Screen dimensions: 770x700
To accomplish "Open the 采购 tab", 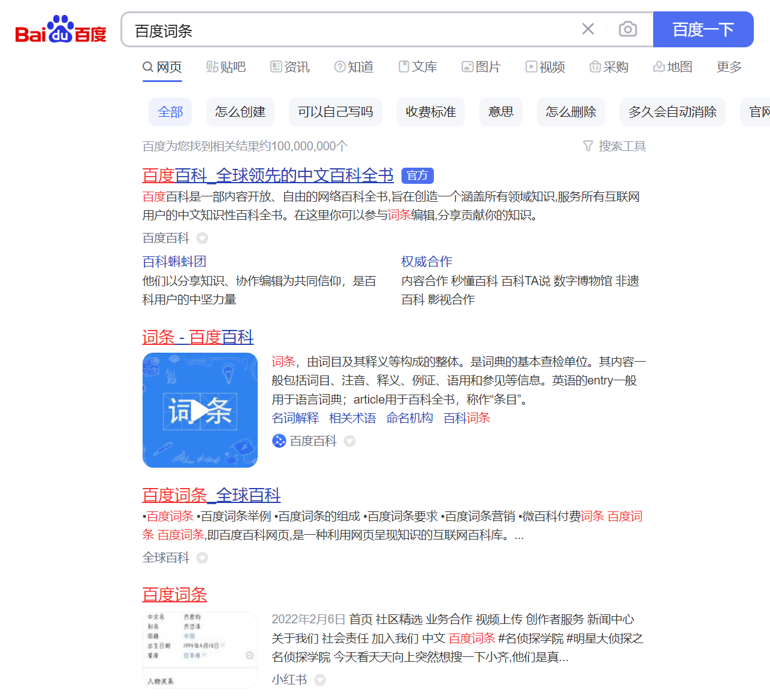I will click(x=609, y=67).
